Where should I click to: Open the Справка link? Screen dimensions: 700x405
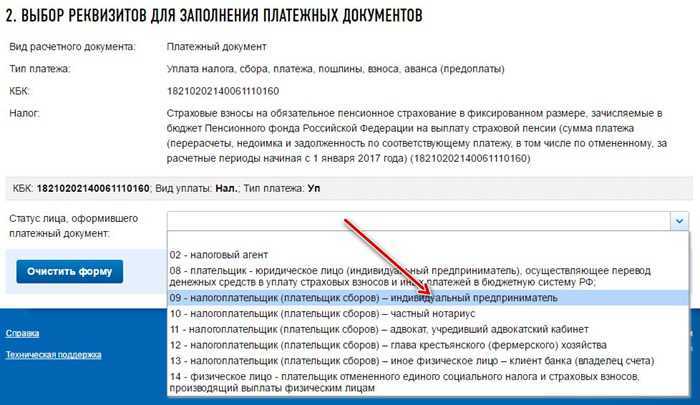[x=22, y=333]
